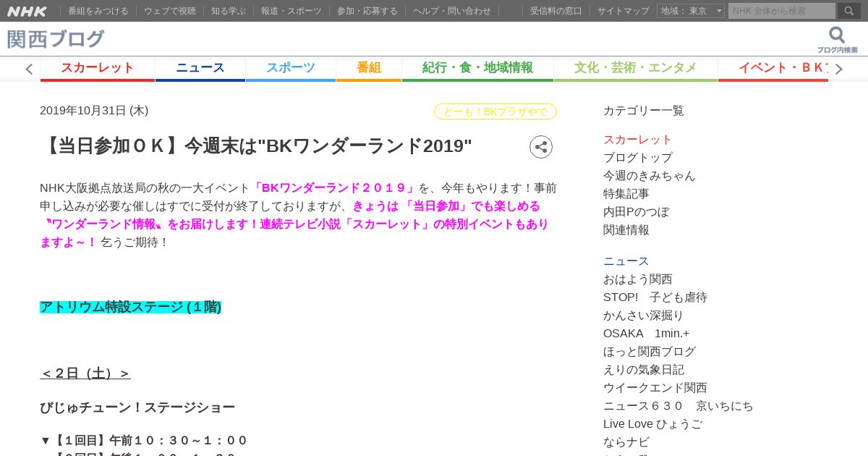Select the ニュース category tab
The image size is (868, 456).
pos(200,68)
